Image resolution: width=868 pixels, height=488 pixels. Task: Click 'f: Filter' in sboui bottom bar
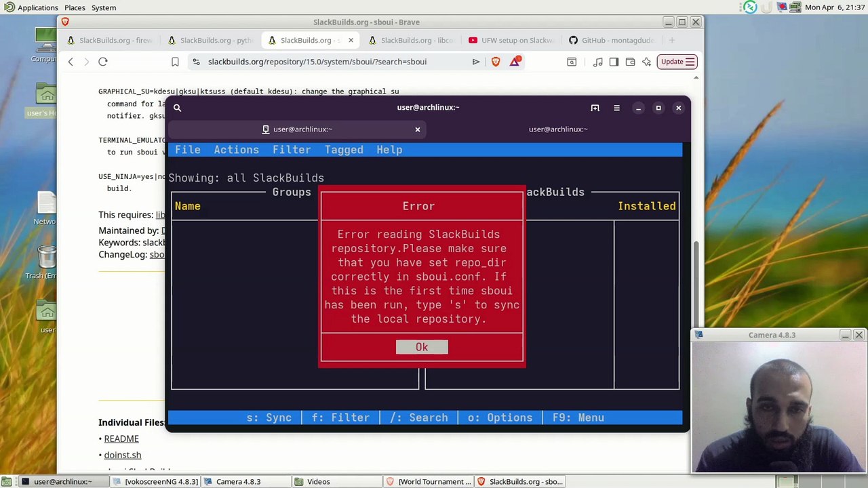tap(340, 418)
